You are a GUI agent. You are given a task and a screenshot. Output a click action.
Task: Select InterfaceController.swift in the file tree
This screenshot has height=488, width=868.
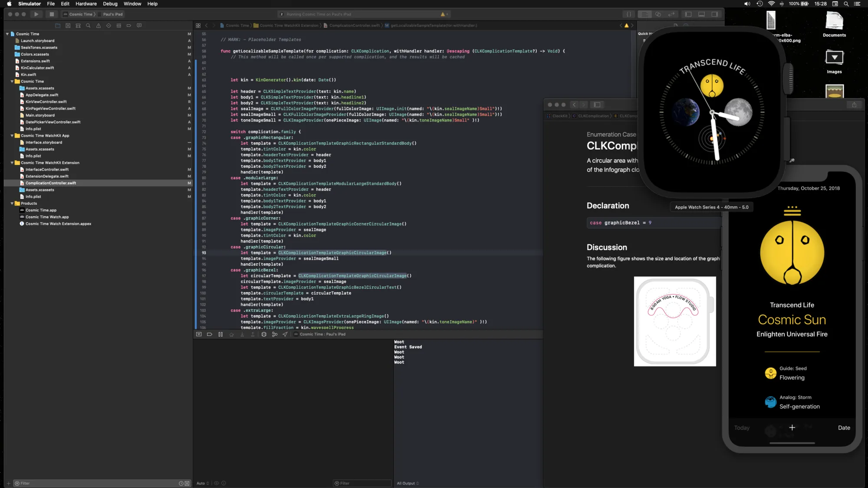pos(47,170)
